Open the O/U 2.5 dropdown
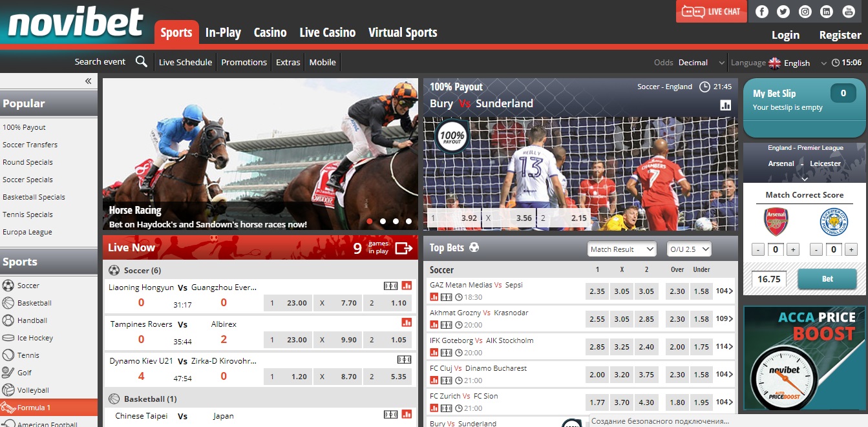Viewport: 868px width, 427px height. pos(690,249)
